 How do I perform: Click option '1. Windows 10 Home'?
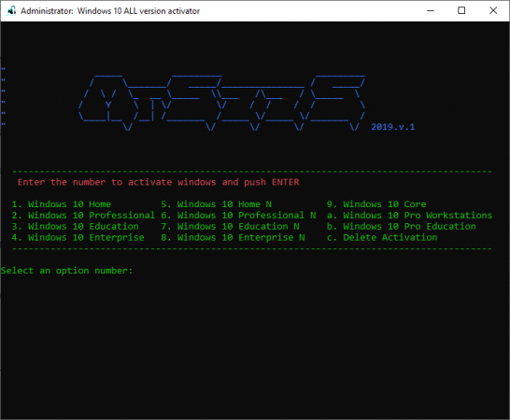pyautogui.click(x=62, y=204)
